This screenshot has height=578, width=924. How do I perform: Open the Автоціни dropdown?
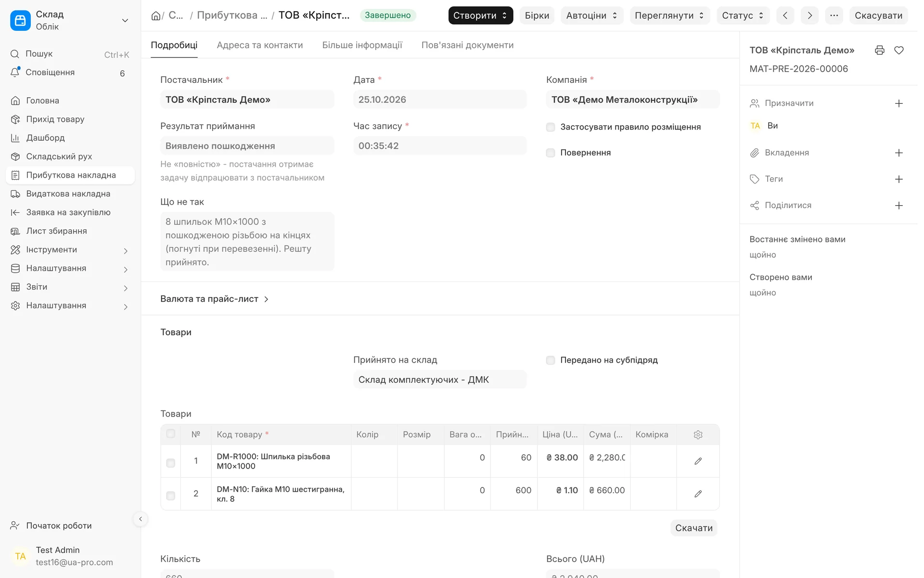[592, 15]
